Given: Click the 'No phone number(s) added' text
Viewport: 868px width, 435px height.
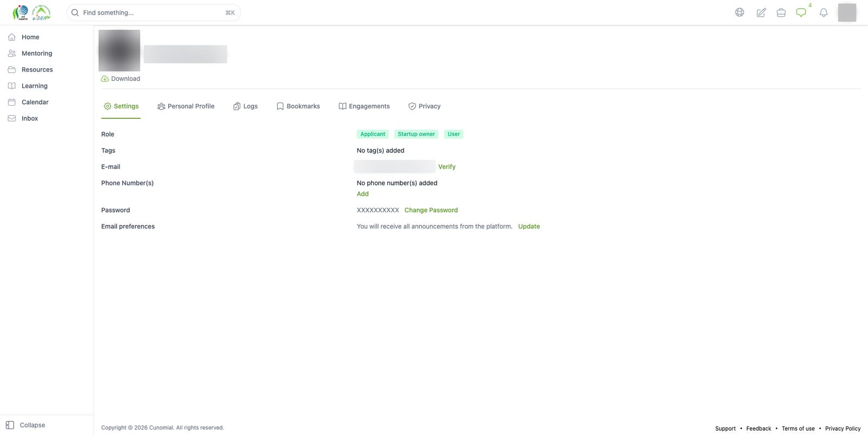Looking at the screenshot, I should [x=397, y=183].
